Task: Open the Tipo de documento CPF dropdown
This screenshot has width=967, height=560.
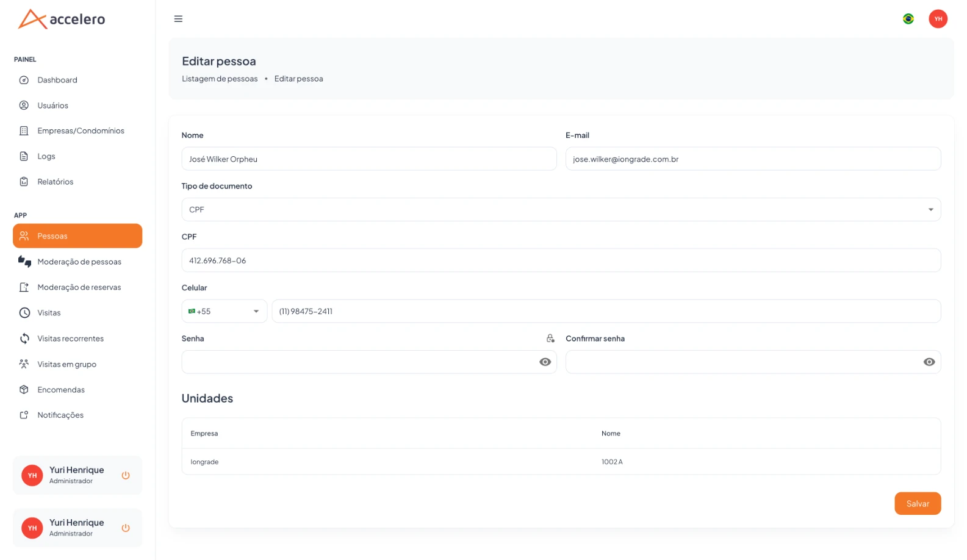Action: coord(561,210)
